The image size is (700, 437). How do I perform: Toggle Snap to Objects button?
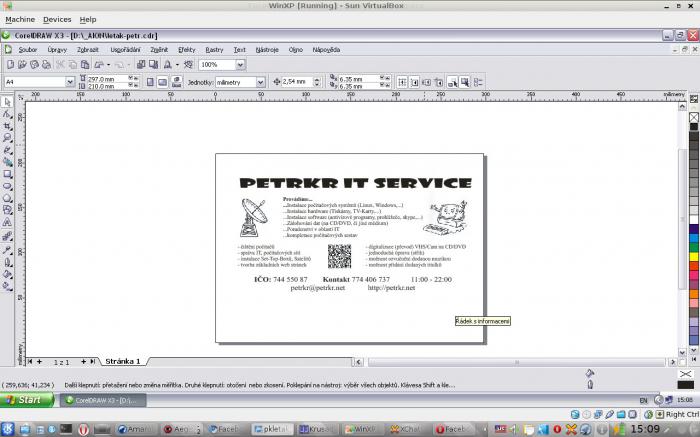click(x=427, y=82)
